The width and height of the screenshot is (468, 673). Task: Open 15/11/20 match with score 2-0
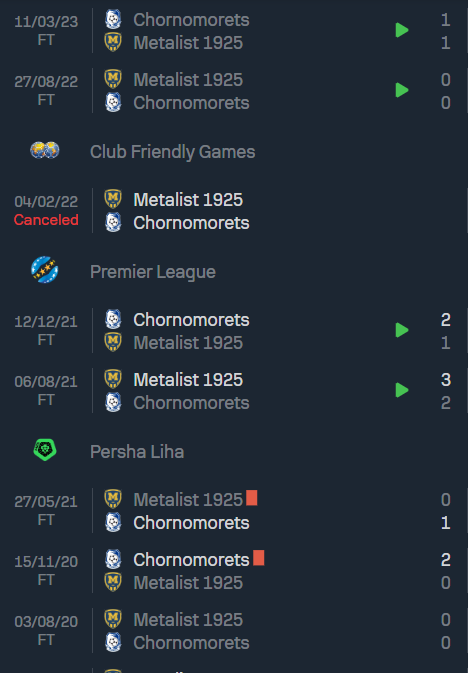234,571
